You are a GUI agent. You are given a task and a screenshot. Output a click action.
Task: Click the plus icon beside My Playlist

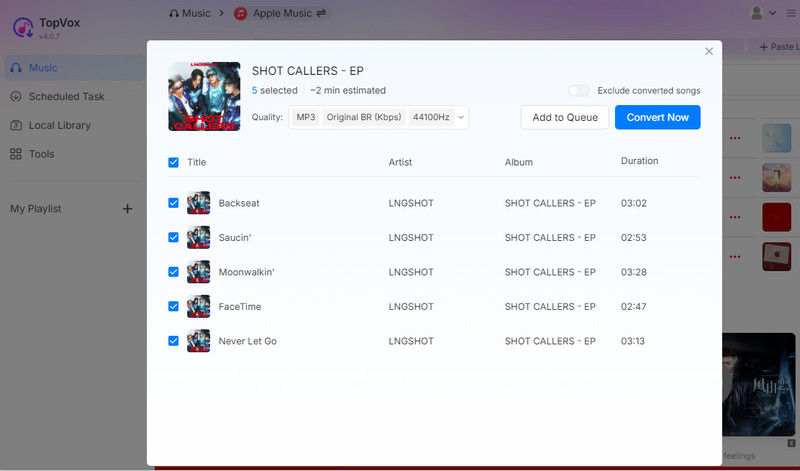pyautogui.click(x=127, y=209)
